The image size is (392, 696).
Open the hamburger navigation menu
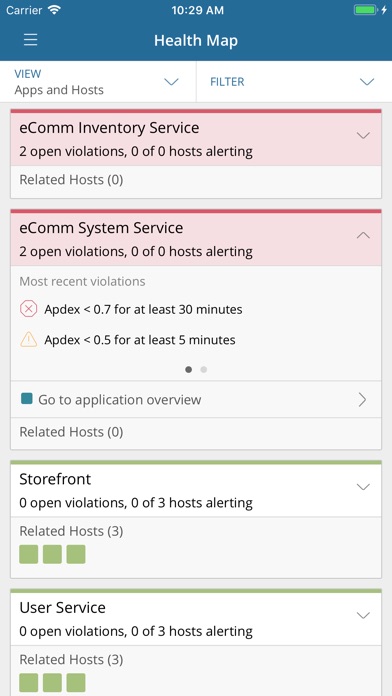[31, 40]
